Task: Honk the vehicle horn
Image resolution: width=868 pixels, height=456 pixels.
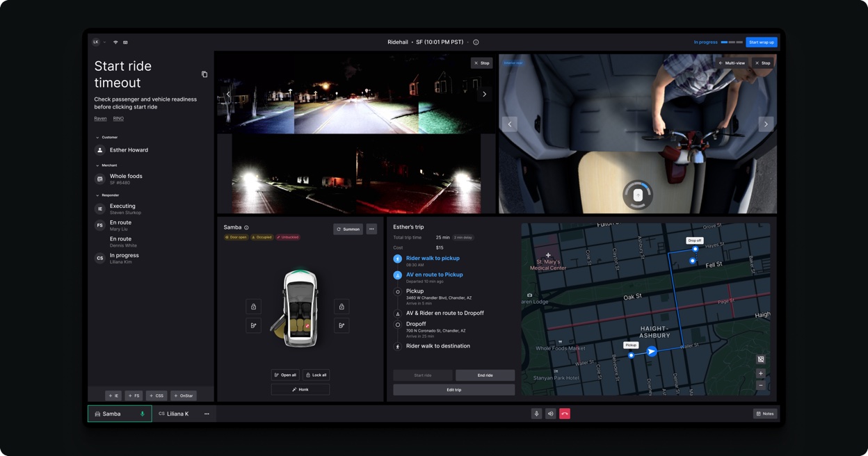Action: [300, 390]
